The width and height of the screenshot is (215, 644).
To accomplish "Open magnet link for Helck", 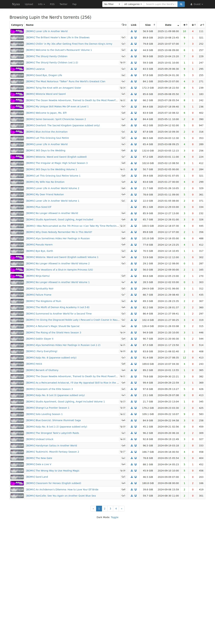I will coord(135,364).
